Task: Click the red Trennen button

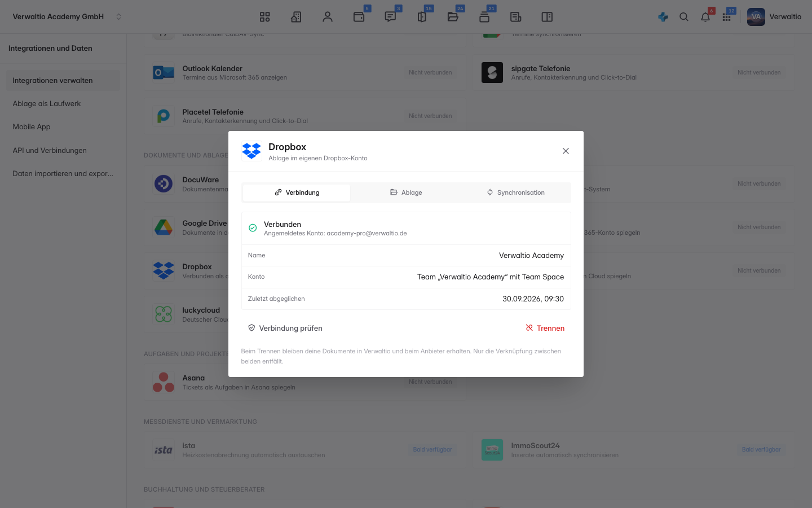Action: [545, 328]
